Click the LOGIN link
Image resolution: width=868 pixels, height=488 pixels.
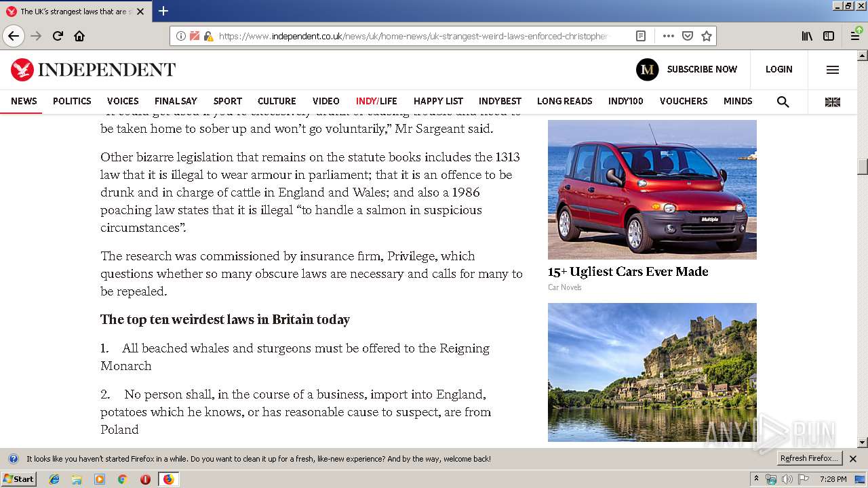pyautogui.click(x=778, y=69)
